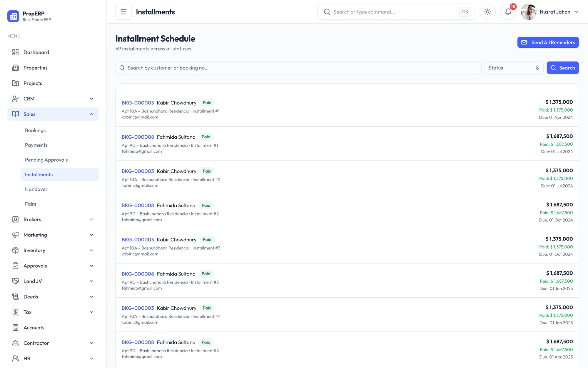Expand the Marketing menu chevron
Viewport: 588px width, 368px height.
(91, 235)
